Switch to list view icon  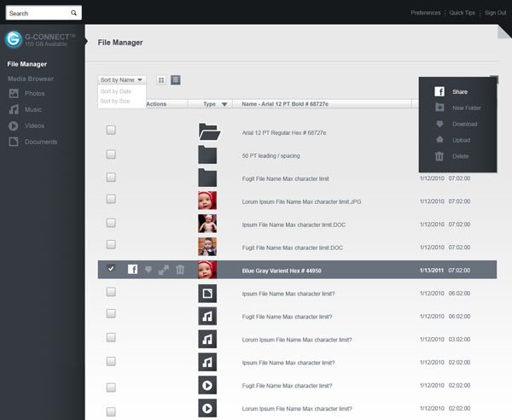[x=175, y=79]
